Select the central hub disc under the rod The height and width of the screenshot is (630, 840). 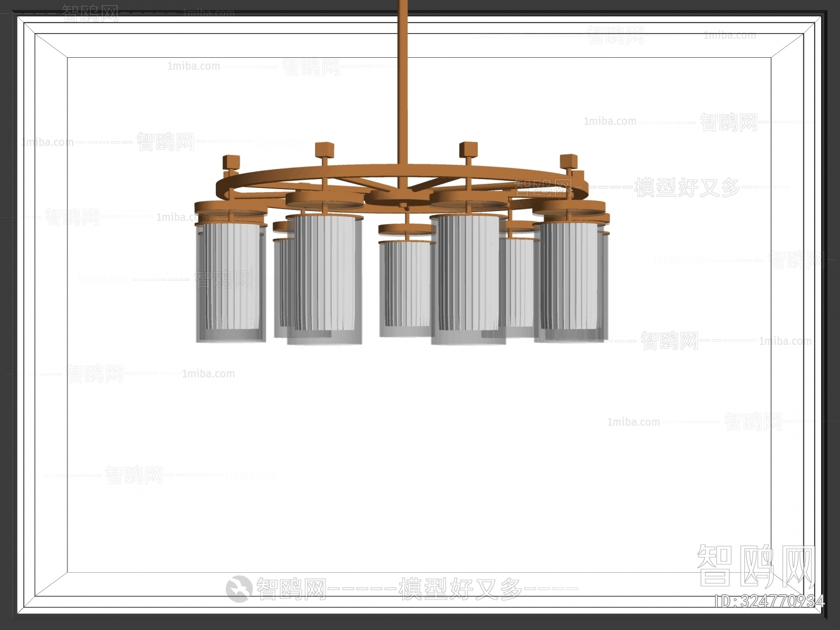pyautogui.click(x=402, y=197)
